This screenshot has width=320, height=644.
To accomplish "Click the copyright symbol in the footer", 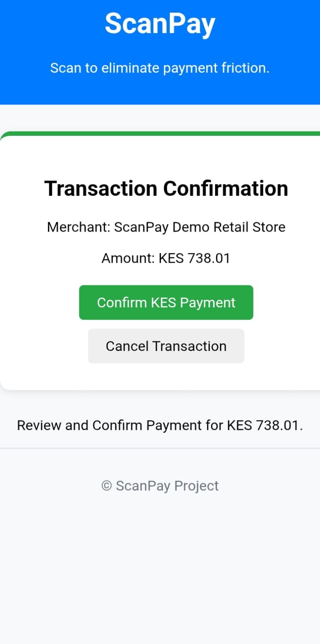I will point(106,486).
